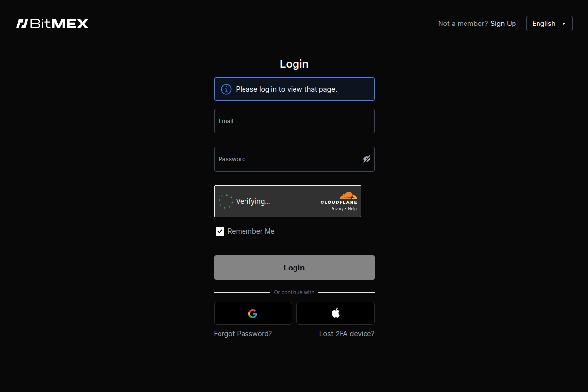The height and width of the screenshot is (392, 588).
Task: Click Cloudflare Privacy link
Action: click(x=337, y=209)
